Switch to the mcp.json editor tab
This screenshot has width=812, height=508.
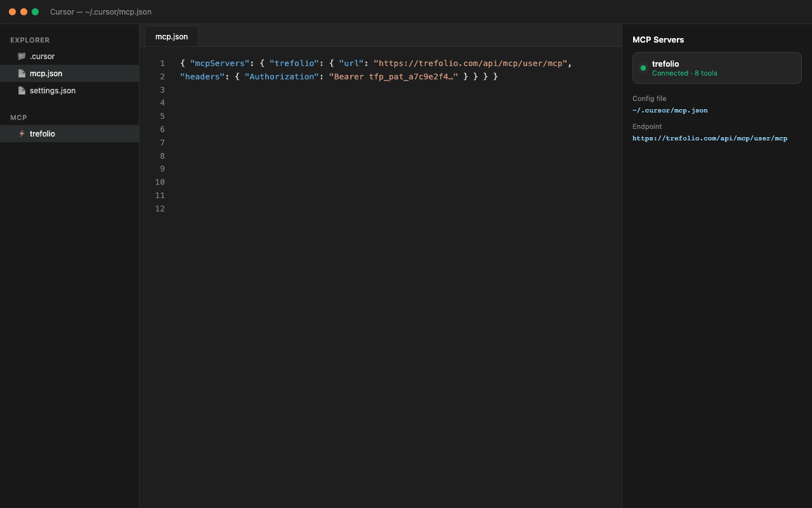[x=171, y=37]
